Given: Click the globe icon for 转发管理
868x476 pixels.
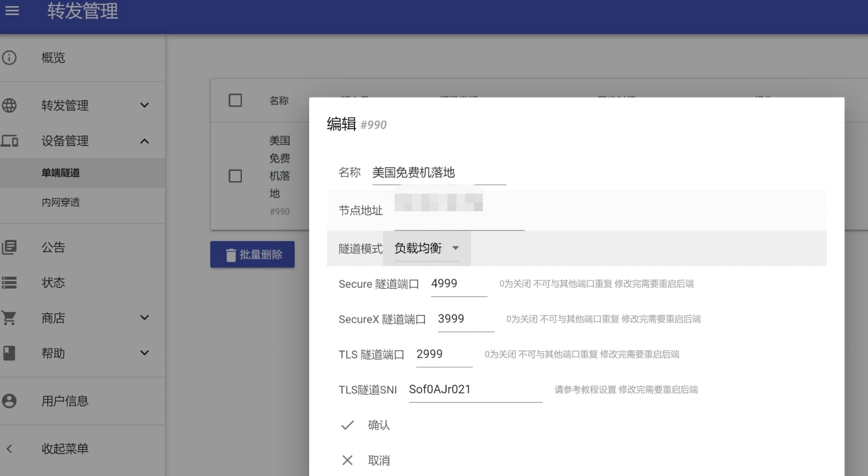Looking at the screenshot, I should click(9, 105).
